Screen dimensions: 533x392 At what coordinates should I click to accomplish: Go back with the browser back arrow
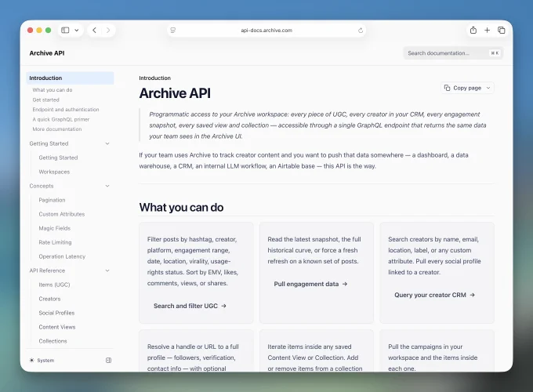95,31
